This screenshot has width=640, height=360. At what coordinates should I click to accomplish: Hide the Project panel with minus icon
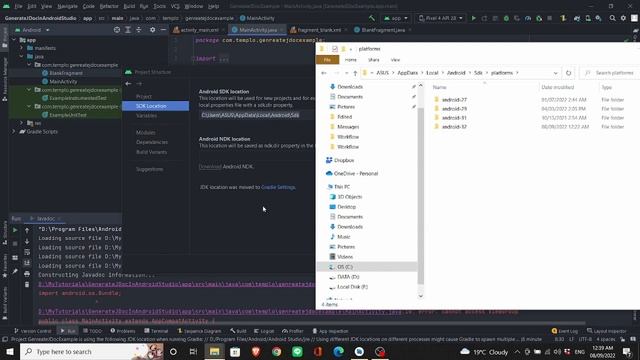coord(163,30)
